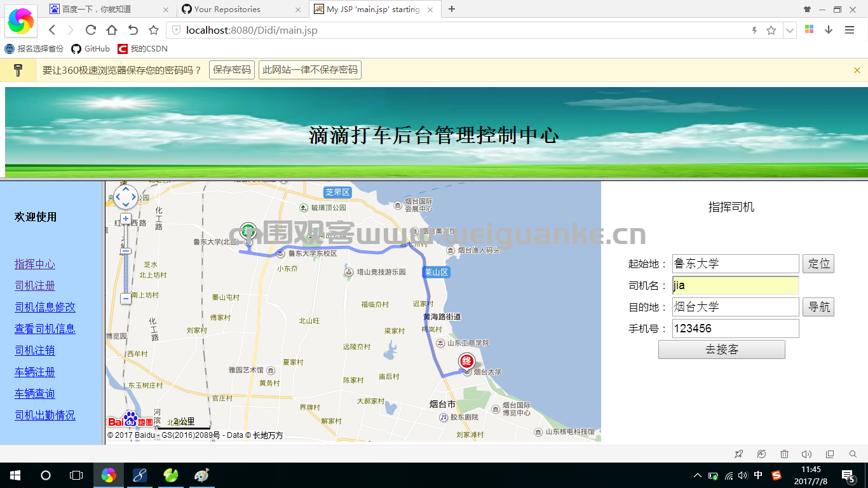Viewport: 868px width, 488px height.
Task: Click the map pan compass control
Action: tap(126, 196)
